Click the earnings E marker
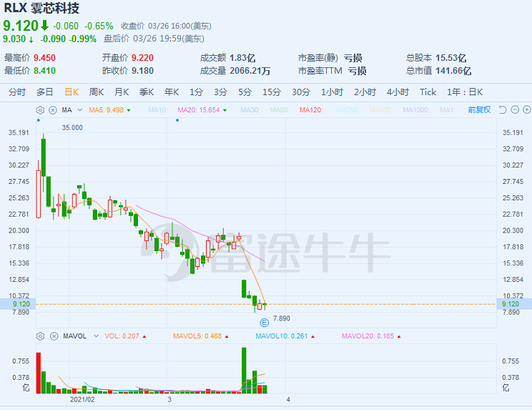This screenshot has width=532, height=410. point(264,323)
